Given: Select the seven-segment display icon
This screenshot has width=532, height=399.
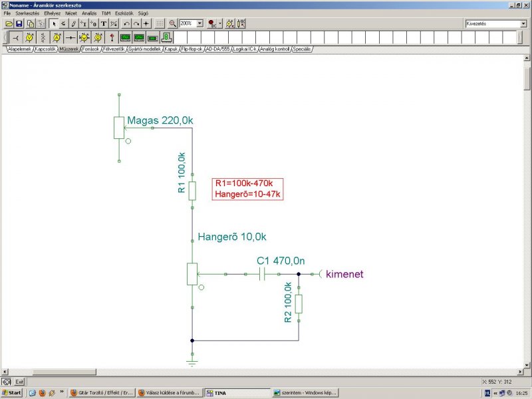Looking at the screenshot, I should [166, 37].
